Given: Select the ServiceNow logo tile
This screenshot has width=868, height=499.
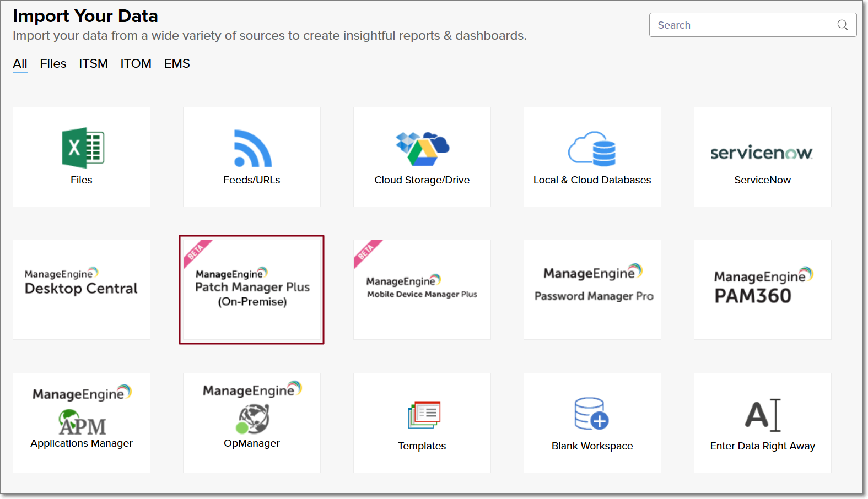Looking at the screenshot, I should click(763, 157).
